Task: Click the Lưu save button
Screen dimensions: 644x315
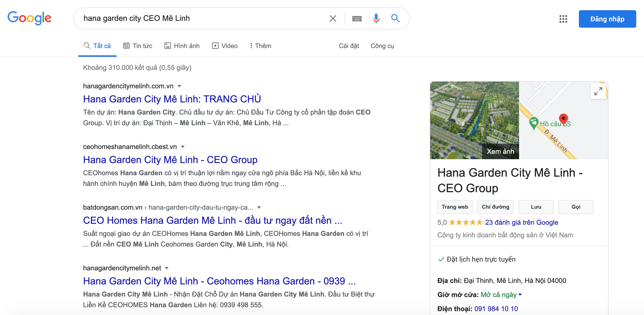Action: pyautogui.click(x=536, y=207)
